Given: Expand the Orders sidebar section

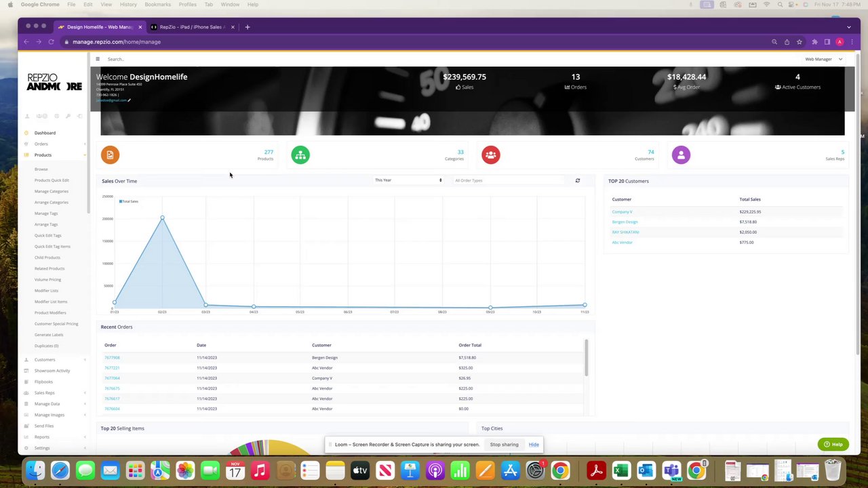Looking at the screenshot, I should pos(54,144).
